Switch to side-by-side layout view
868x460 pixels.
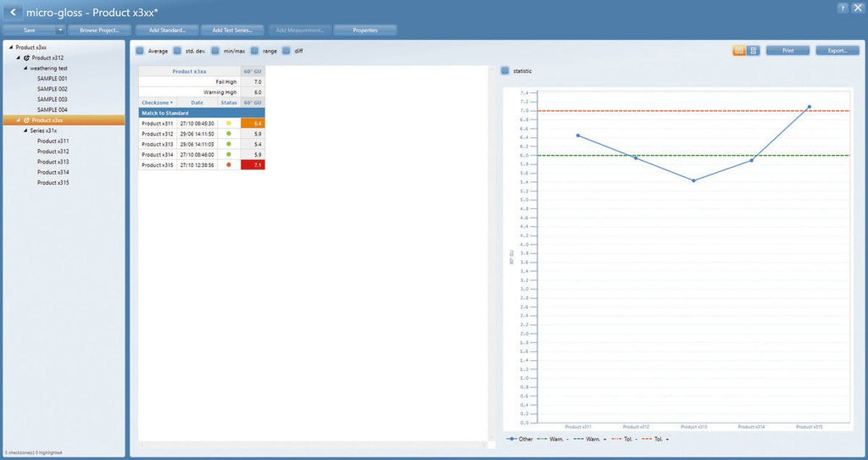click(739, 51)
